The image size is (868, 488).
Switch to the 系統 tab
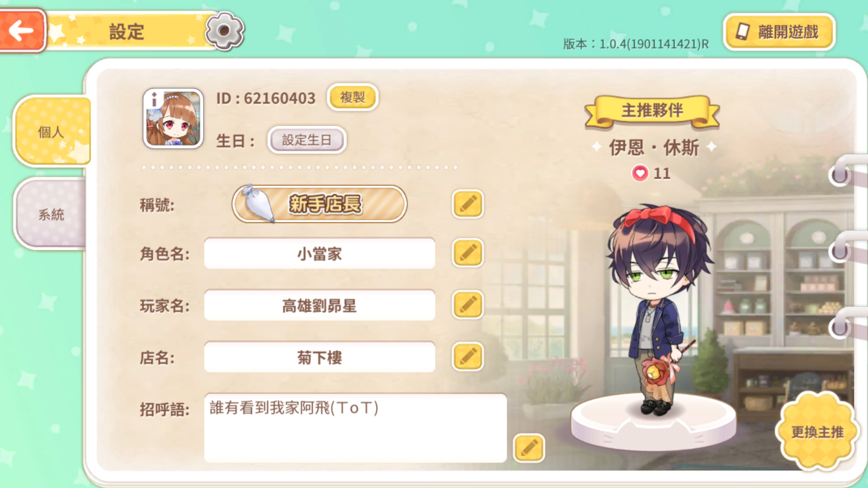click(x=51, y=214)
